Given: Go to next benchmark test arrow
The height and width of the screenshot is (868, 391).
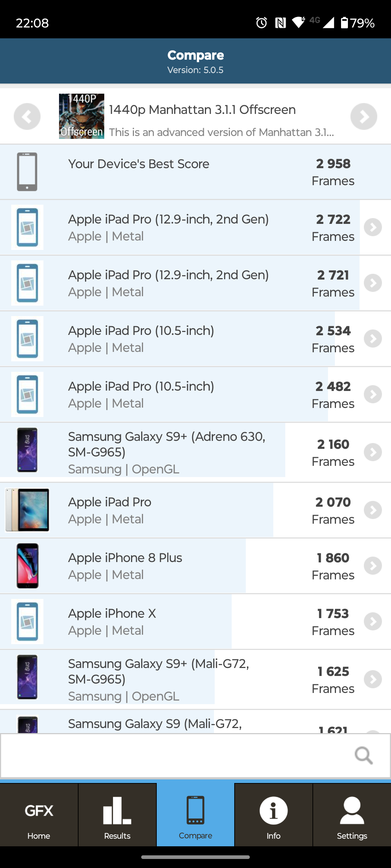Looking at the screenshot, I should coord(363,116).
